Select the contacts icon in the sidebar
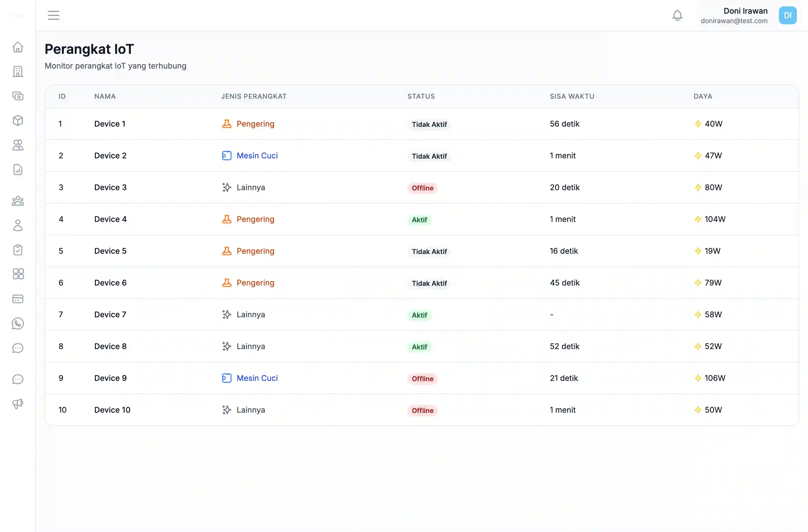Viewport: 808px width, 532px height. pos(18,145)
